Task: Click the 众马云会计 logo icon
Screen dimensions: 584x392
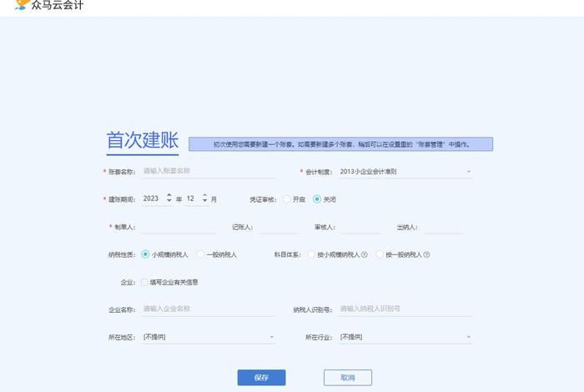Action: (22, 3)
